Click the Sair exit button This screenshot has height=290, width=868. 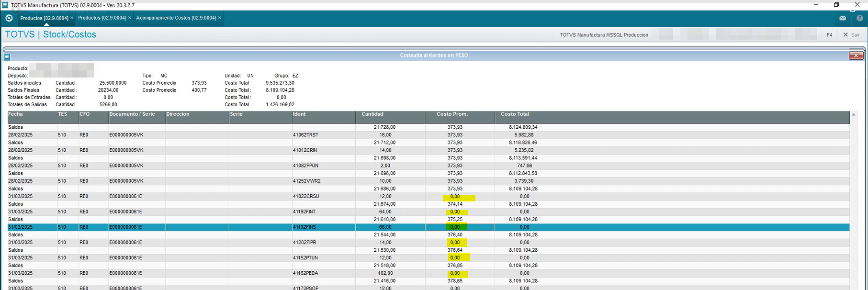coord(852,35)
